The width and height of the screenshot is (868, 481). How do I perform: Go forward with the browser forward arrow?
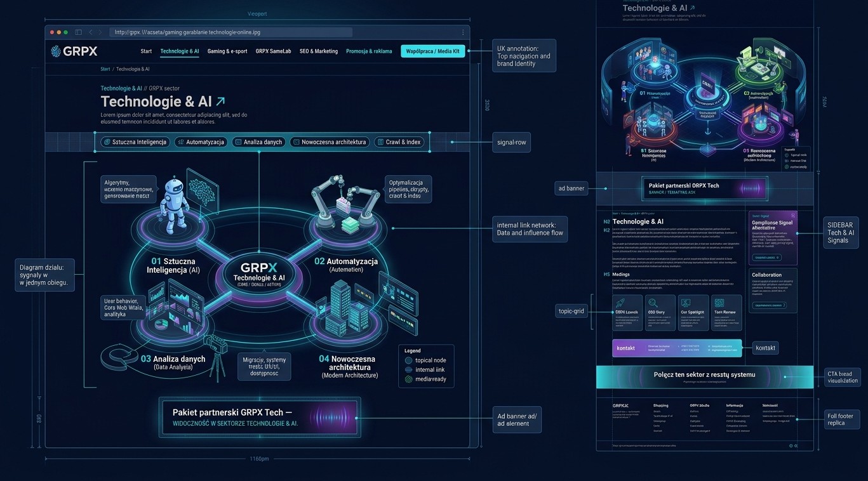[x=102, y=32]
